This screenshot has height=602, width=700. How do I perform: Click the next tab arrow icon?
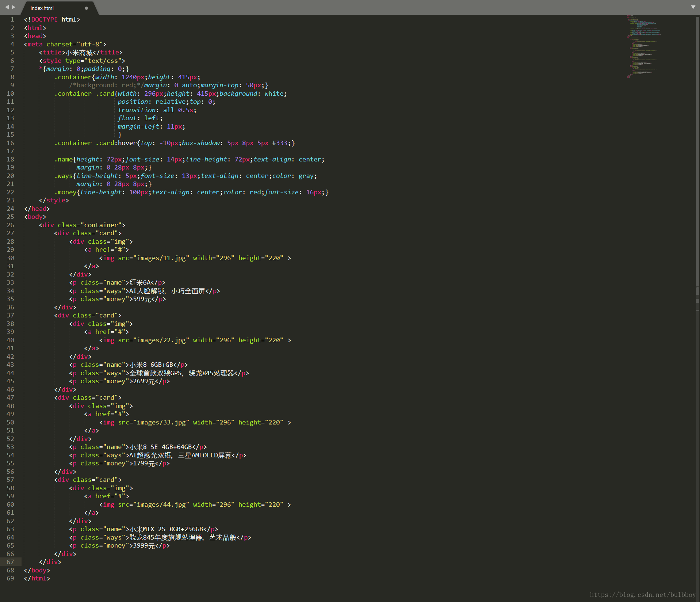pos(14,7)
